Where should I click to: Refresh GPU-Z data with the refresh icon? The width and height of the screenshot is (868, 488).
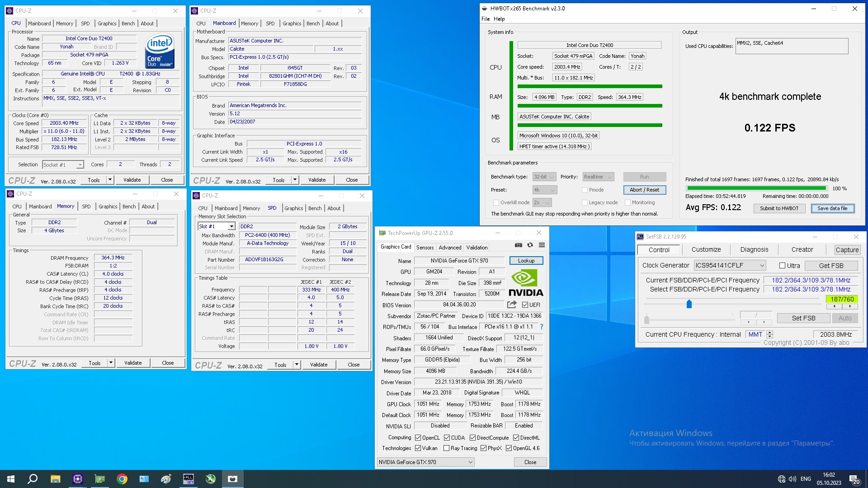[530, 245]
